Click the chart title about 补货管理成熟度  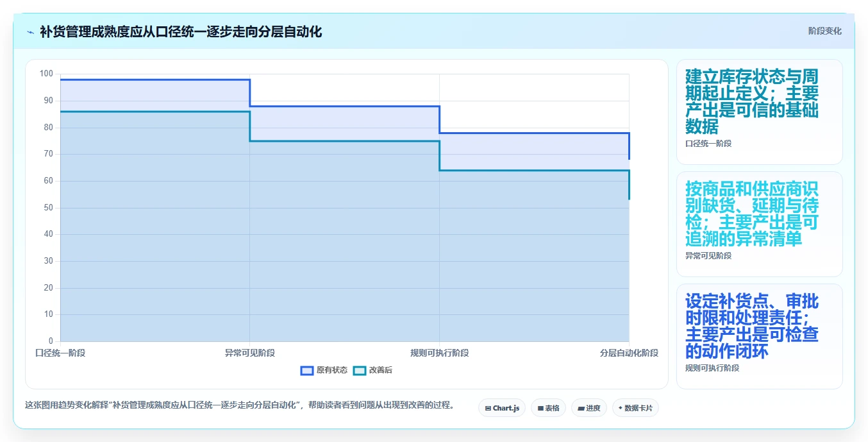click(181, 31)
